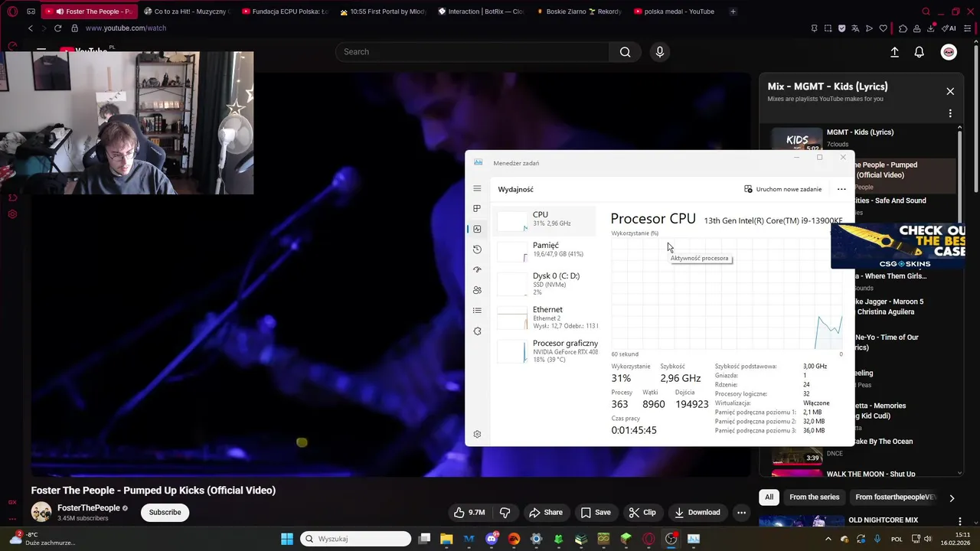Open playlist panel three-dot options
Image resolution: width=980 pixels, height=551 pixels.
tap(950, 113)
